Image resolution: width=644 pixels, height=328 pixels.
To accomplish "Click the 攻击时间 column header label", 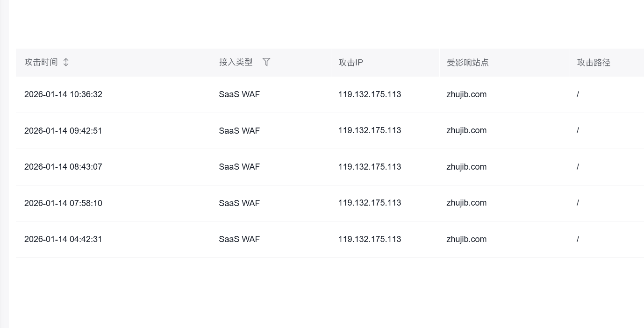I will [41, 62].
